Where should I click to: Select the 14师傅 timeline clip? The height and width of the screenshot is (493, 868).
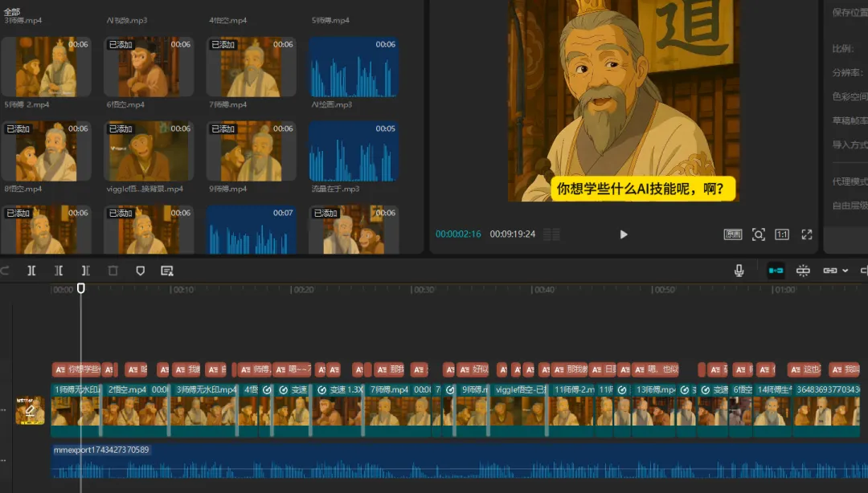[773, 410]
